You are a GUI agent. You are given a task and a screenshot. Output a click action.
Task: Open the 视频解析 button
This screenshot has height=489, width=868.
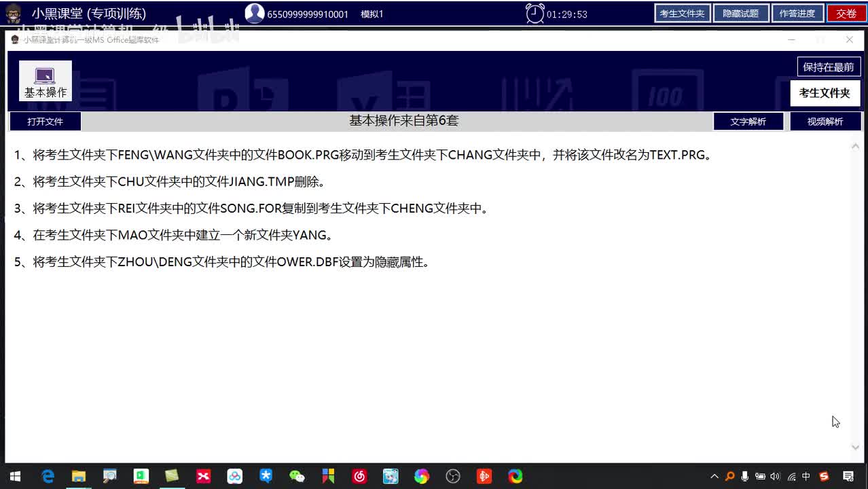(x=825, y=122)
